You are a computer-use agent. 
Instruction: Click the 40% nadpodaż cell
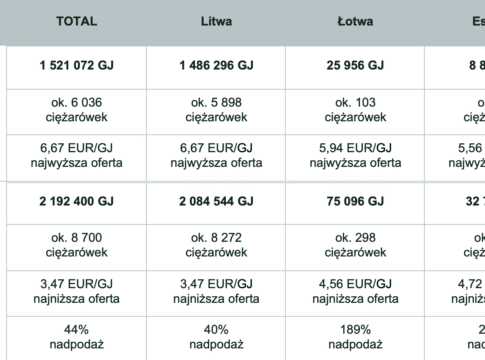(216, 338)
